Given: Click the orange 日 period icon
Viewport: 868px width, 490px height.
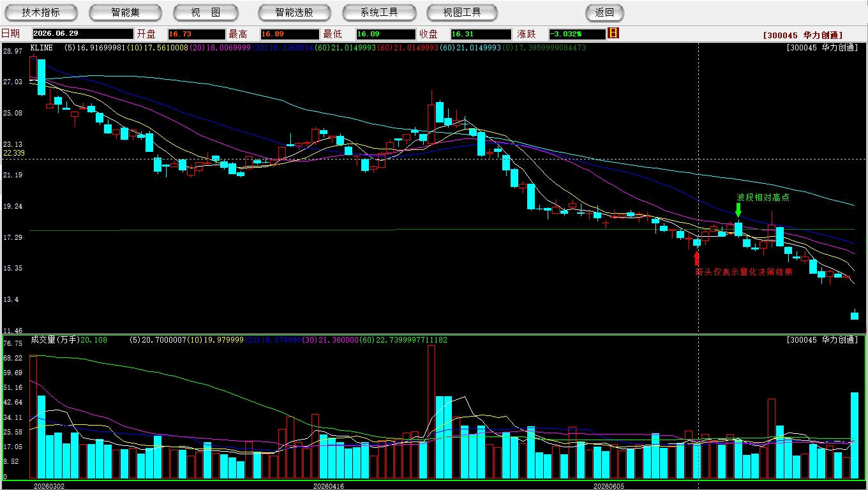Looking at the screenshot, I should pos(614,33).
